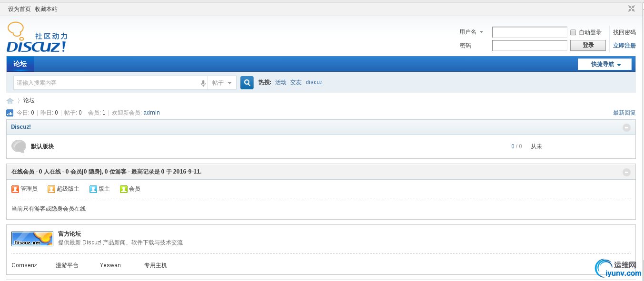The image size is (644, 281).
Task: Click the Discuz.net banner thumbnail
Action: (x=32, y=239)
